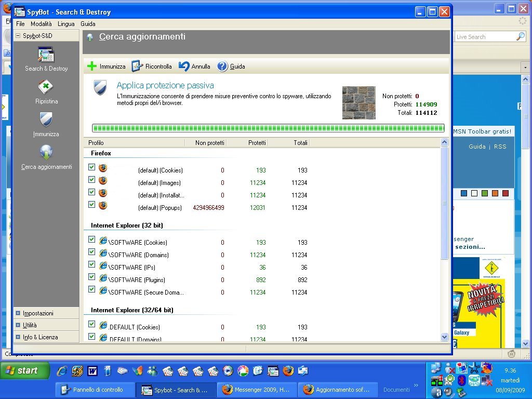Uncheck the \SOFTWARE (IPs) checkbox

click(x=91, y=264)
